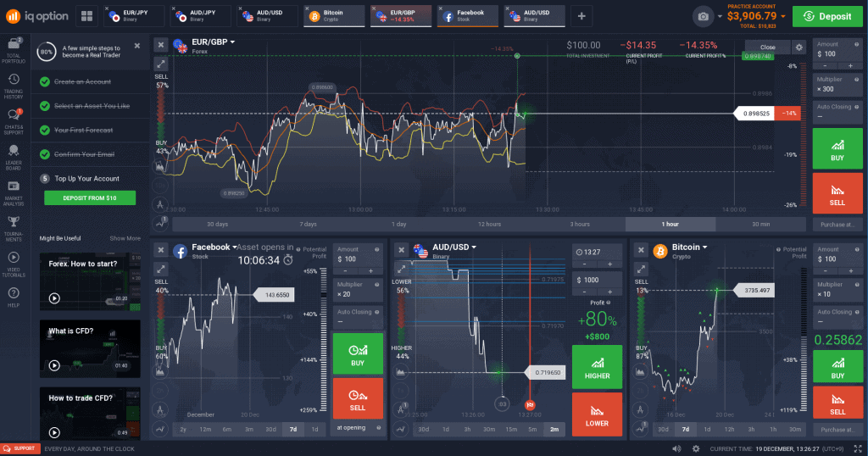Open Chats & Support in the sidebar
This screenshot has width=868, height=456.
click(x=14, y=122)
